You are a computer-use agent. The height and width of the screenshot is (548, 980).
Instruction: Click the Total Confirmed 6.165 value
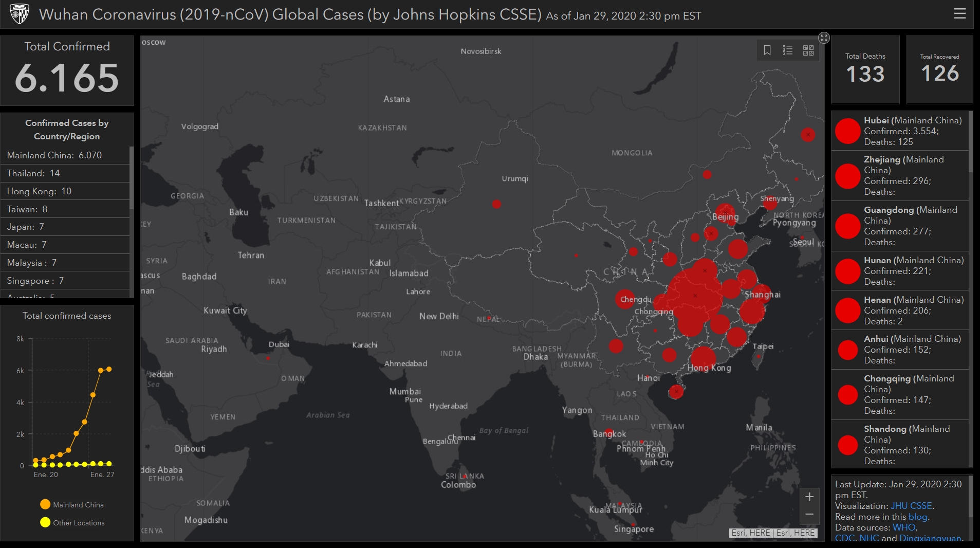[67, 78]
